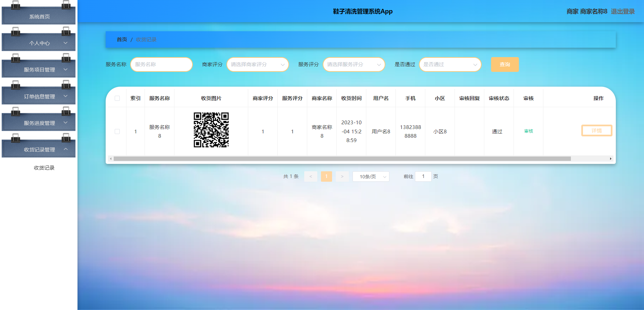
Task: Expand the 服务进度管理 sidebar menu
Action: (38, 123)
